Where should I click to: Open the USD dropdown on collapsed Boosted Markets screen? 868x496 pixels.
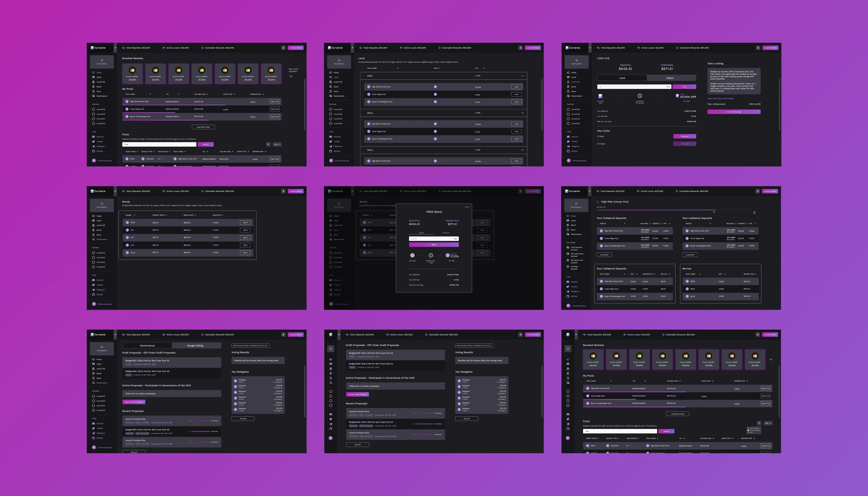click(x=768, y=423)
